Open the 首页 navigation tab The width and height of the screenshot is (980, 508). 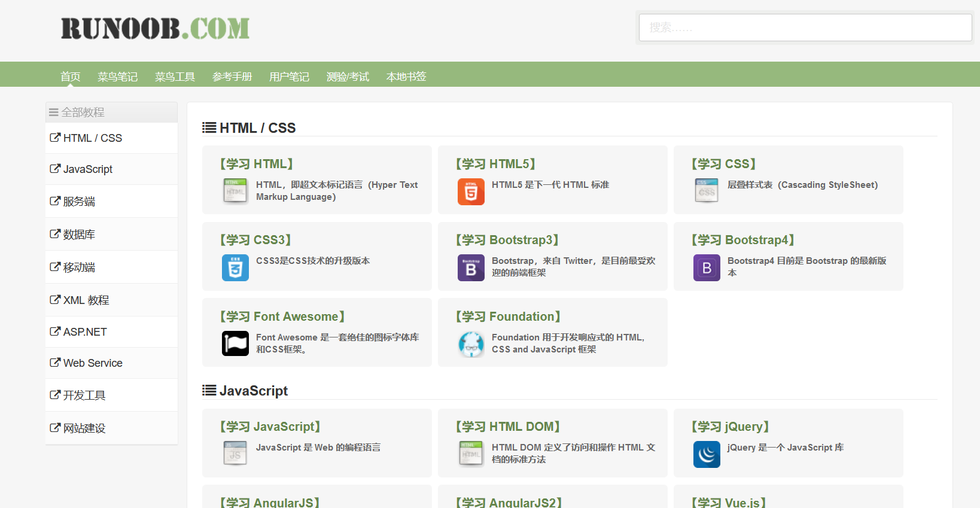point(71,77)
